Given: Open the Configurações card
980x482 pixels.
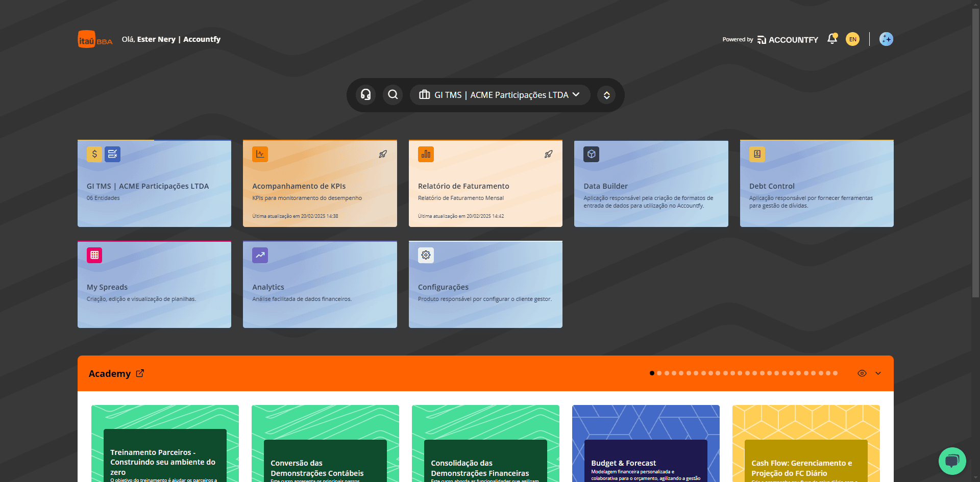Looking at the screenshot, I should [485, 285].
